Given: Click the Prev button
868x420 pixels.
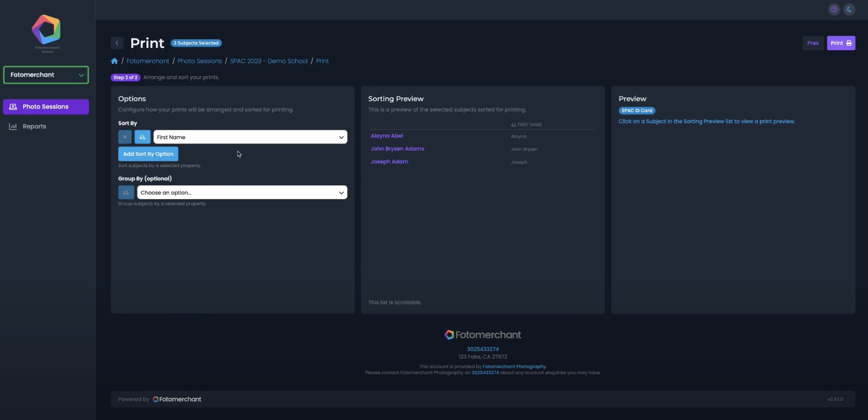Looking at the screenshot, I should coord(813,43).
